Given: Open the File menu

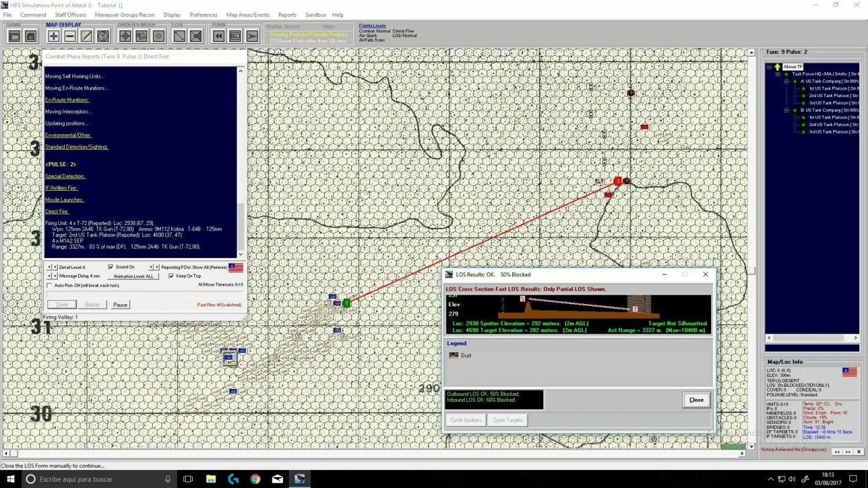Looking at the screenshot, I should (7, 15).
